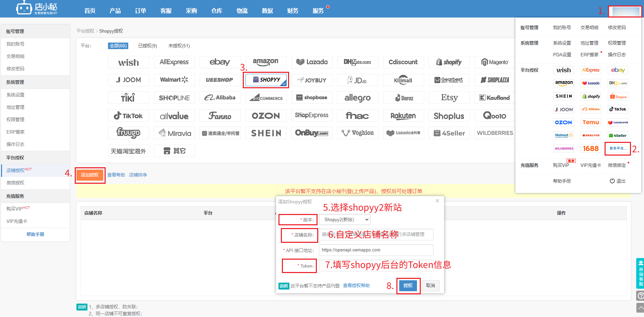Select the Rakuten platform tile
The height and width of the screenshot is (317, 644).
coord(403,116)
